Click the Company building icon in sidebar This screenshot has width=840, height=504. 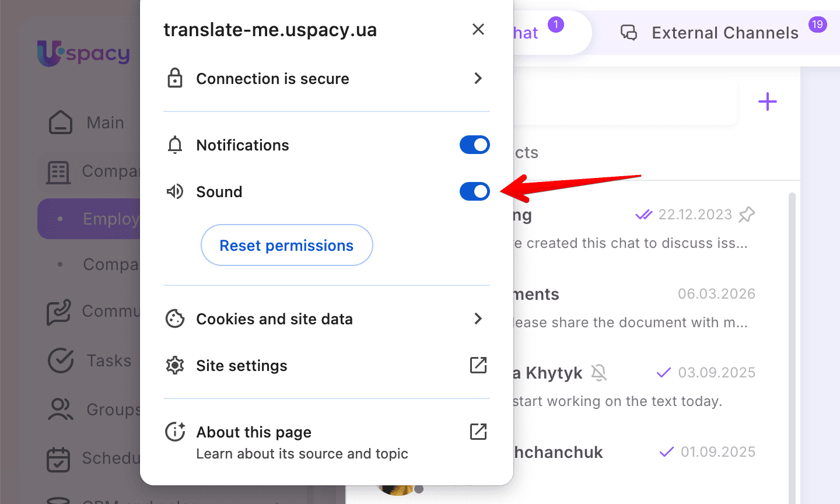tap(58, 172)
